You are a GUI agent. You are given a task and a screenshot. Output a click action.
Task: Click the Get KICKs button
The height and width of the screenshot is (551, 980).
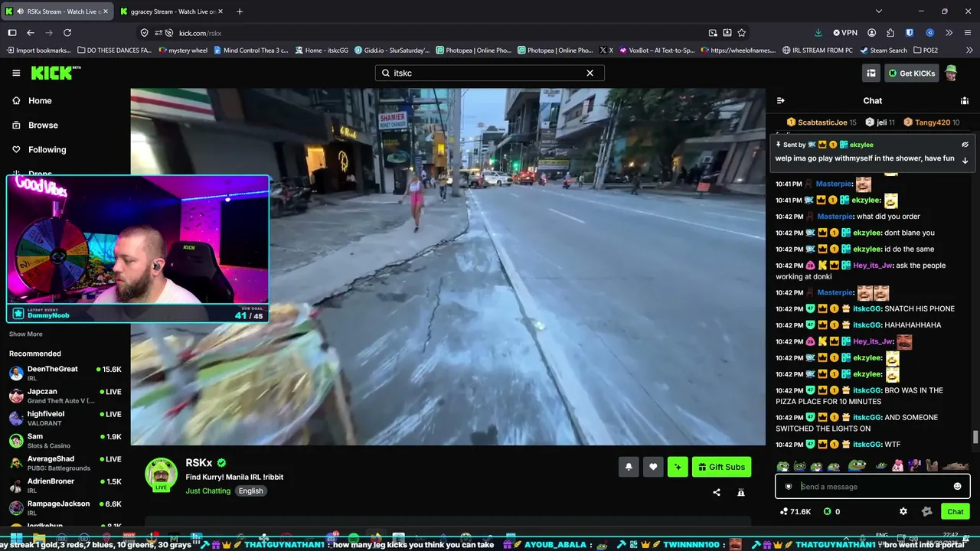(x=911, y=73)
